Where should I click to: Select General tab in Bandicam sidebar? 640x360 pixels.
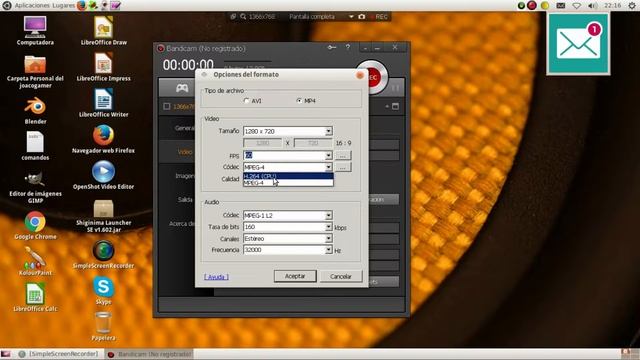[184, 128]
